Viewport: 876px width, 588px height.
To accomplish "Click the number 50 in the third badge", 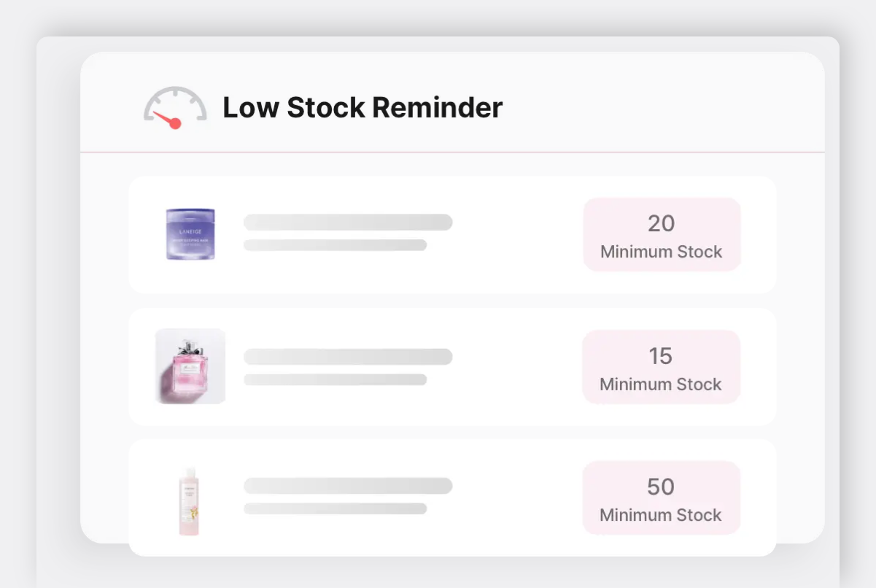I will click(x=661, y=487).
